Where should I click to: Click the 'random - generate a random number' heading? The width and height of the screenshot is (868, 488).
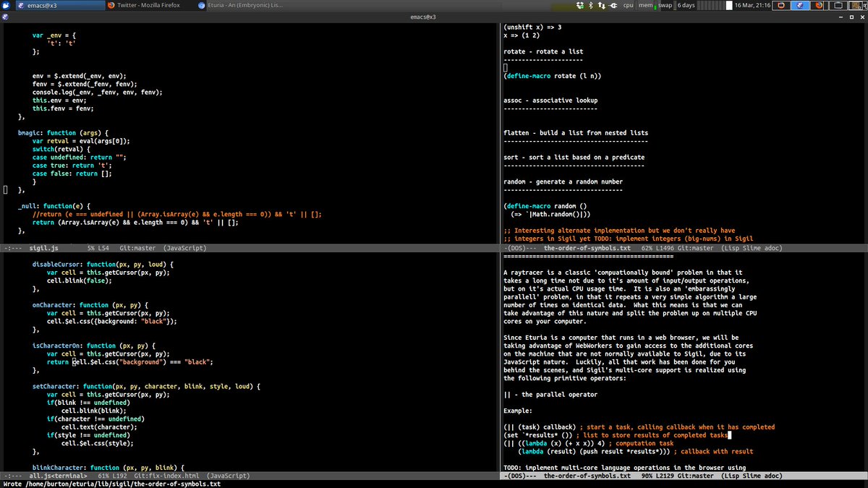563,181
